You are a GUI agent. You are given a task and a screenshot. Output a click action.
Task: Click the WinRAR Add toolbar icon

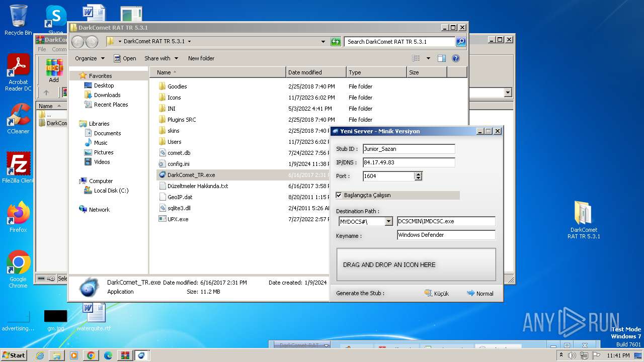click(x=54, y=71)
